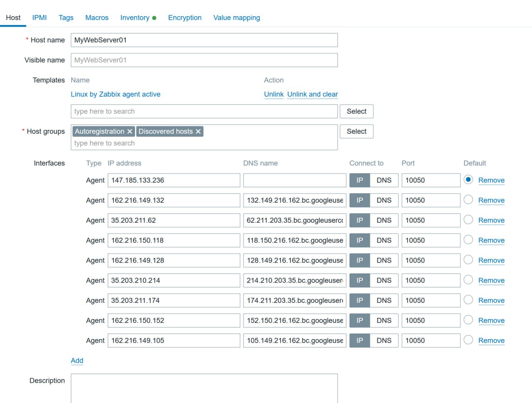Viewport: 532px width, 403px height.
Task: Click Select button for Host groups
Action: click(x=357, y=131)
